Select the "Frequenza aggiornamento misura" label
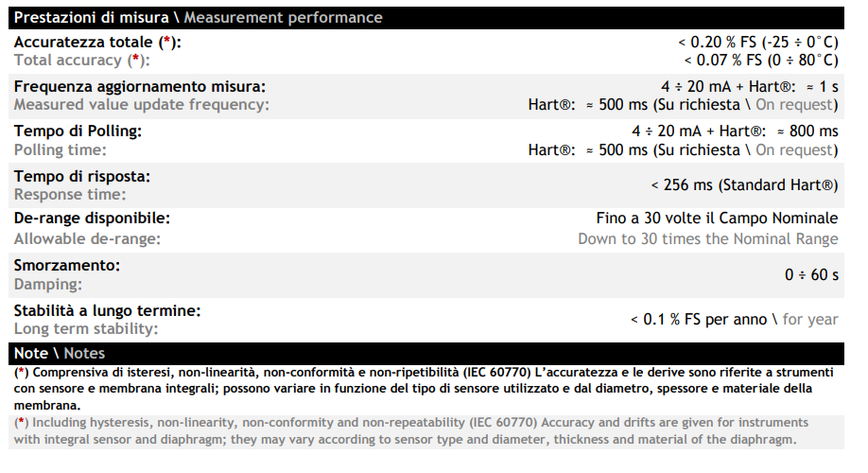Image resolution: width=868 pixels, height=473 pixels. click(x=139, y=87)
